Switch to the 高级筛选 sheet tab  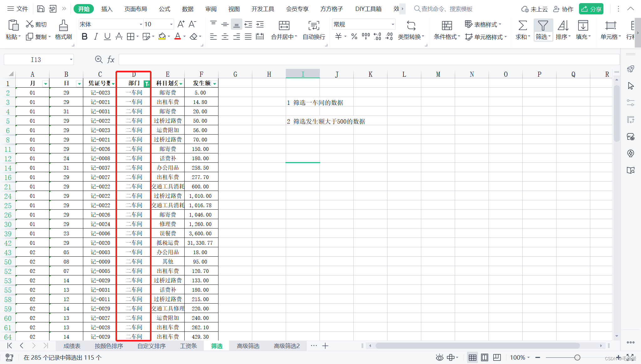pos(248,346)
